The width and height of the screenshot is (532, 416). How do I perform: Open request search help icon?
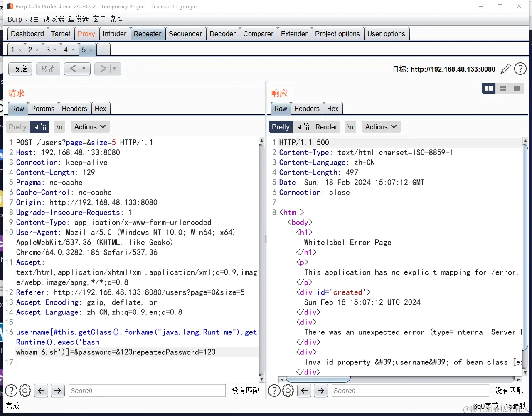pyautogui.click(x=11, y=390)
